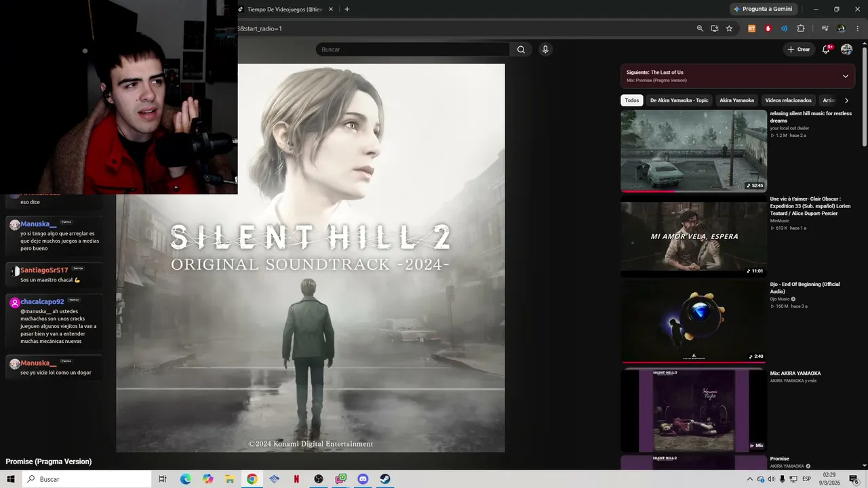Open the Djo - End Of Beginning title
This screenshot has width=868, height=488.
point(805,288)
